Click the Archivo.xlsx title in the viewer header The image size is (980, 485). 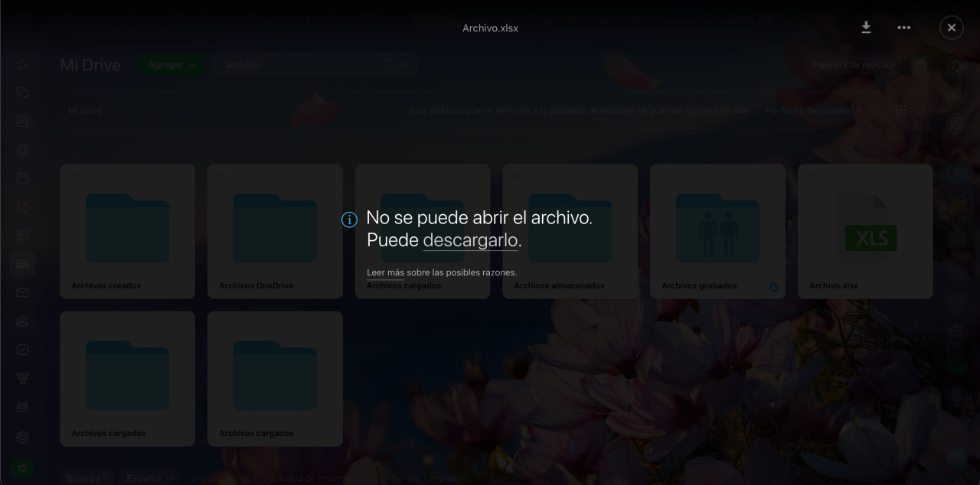[x=490, y=28]
